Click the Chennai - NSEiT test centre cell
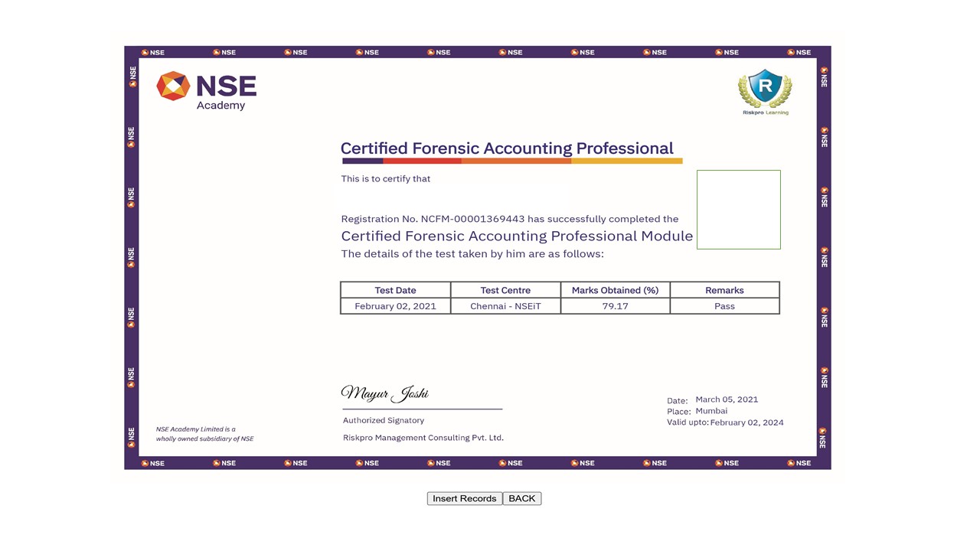The width and height of the screenshot is (980, 551). (505, 305)
